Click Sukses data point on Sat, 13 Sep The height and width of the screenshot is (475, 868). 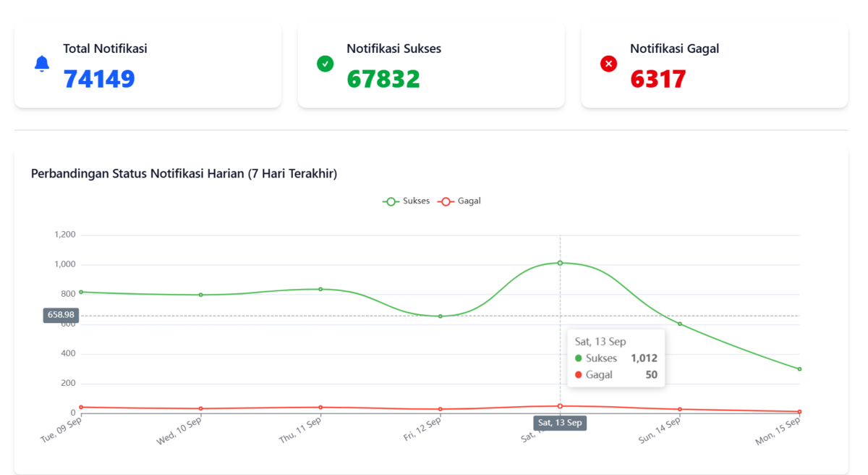coord(560,263)
